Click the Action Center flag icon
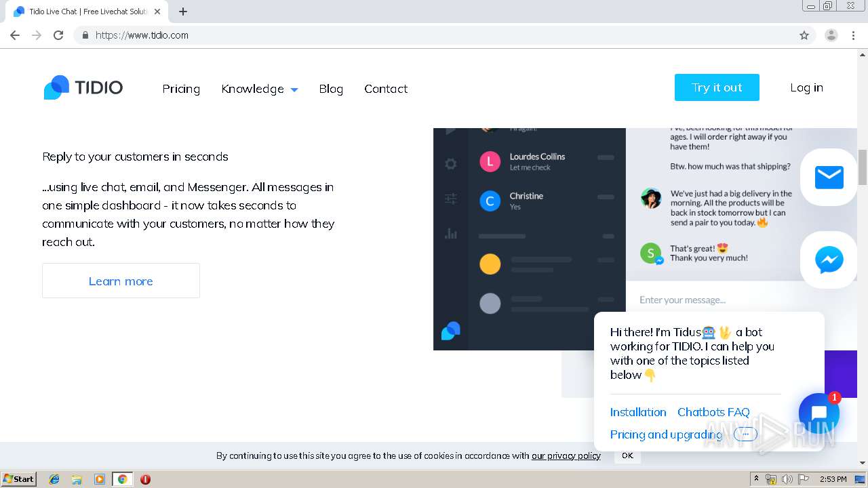 804,479
